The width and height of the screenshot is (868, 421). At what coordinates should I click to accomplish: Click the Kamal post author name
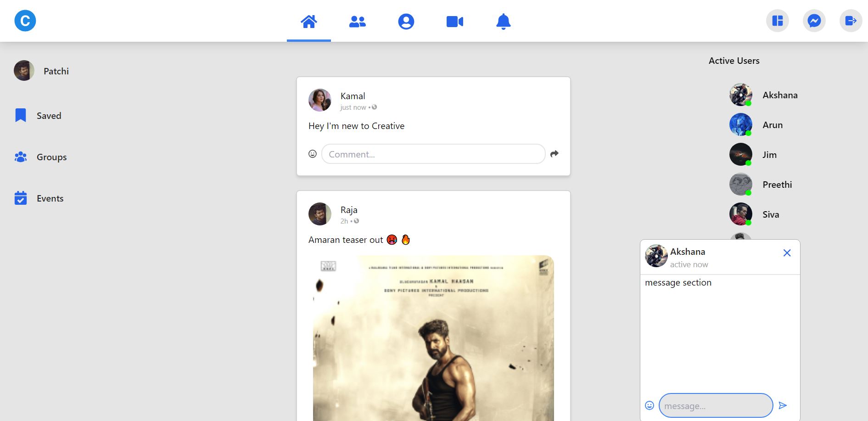353,96
